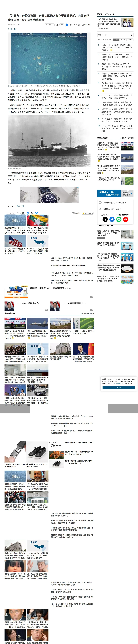Image resolution: width=138 pixels, height=644 pixels.
Task: Open NHKスタッフが同僚女性宅に侵入 headline
Action: [x=72, y=432]
